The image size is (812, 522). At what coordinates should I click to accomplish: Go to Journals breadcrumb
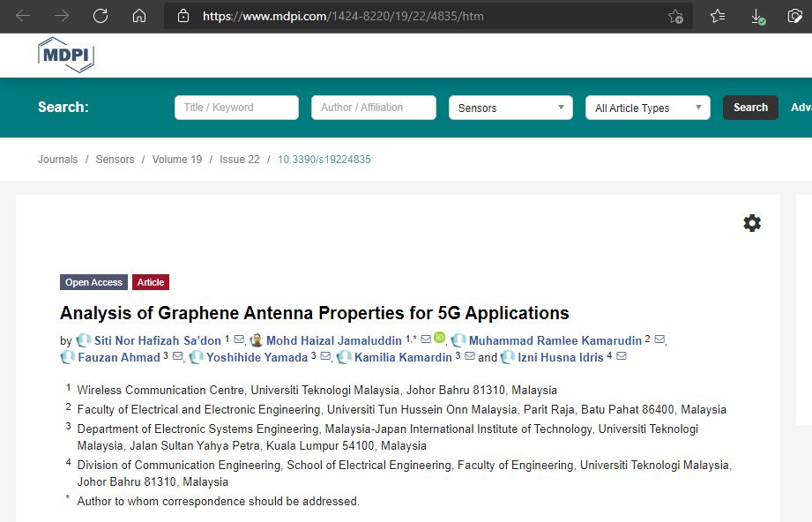(57, 160)
